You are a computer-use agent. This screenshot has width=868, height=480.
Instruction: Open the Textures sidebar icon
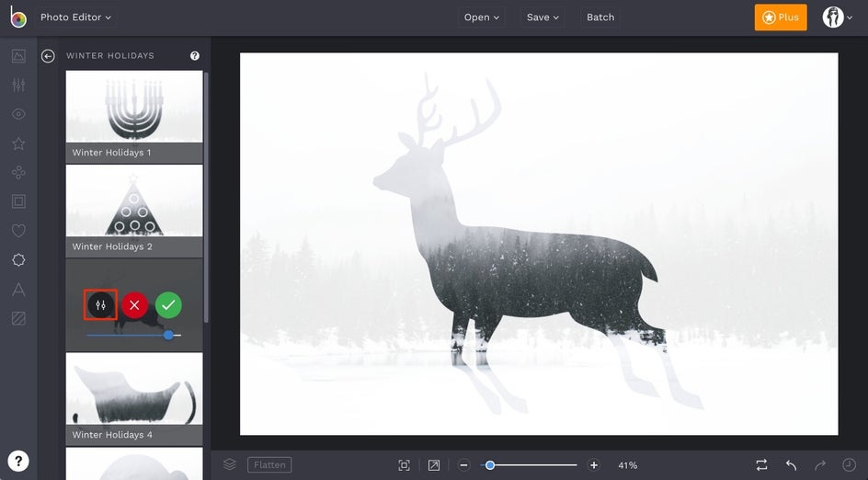(x=18, y=318)
